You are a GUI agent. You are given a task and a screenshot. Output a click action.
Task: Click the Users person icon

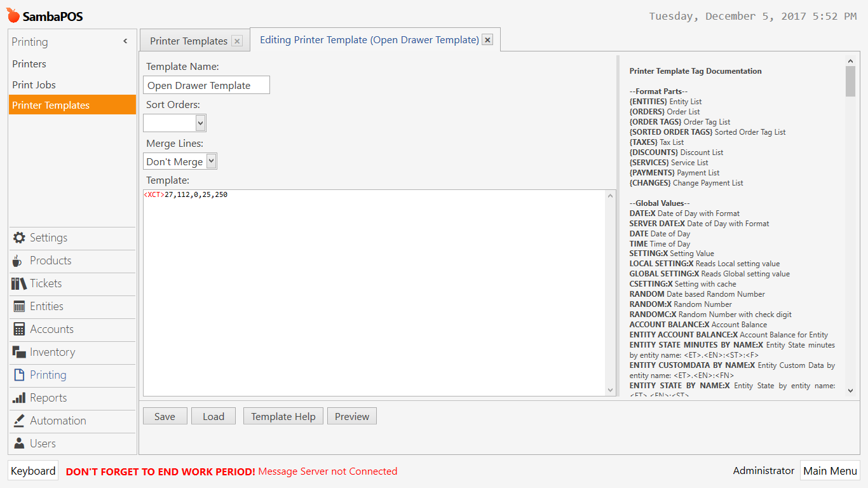(19, 444)
